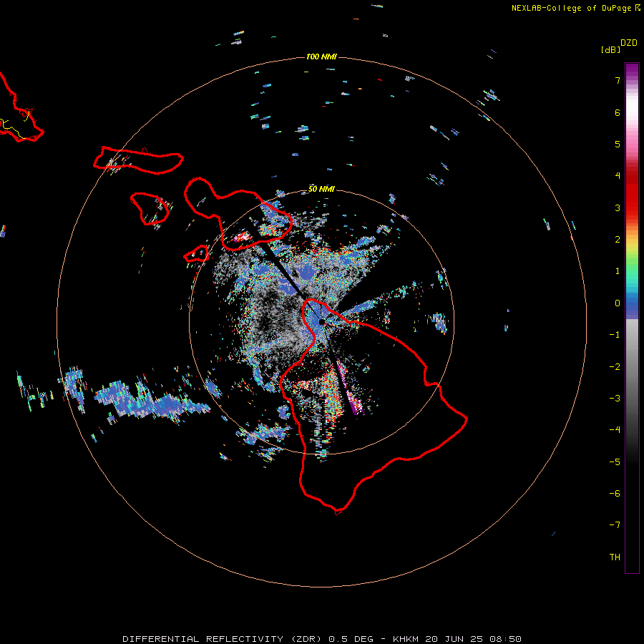This screenshot has width=644, height=644.
Task: Click the 0 dB value on legend
Action: pos(618,303)
